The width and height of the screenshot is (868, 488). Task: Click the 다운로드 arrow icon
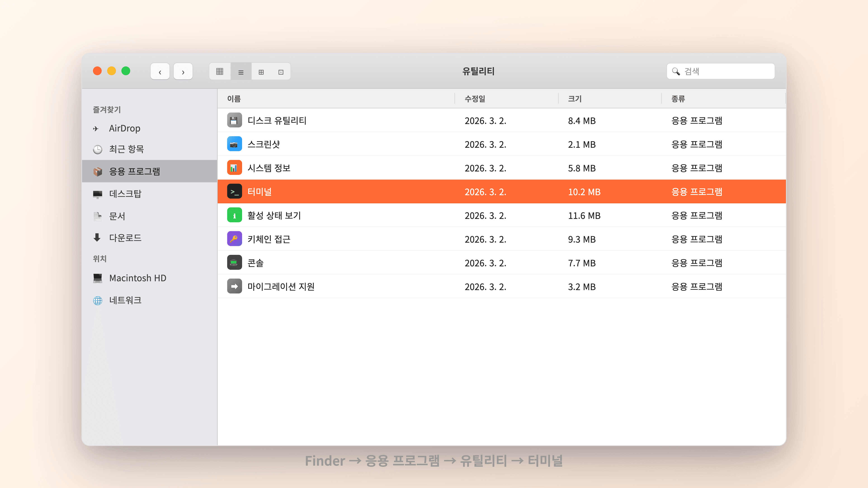97,237
